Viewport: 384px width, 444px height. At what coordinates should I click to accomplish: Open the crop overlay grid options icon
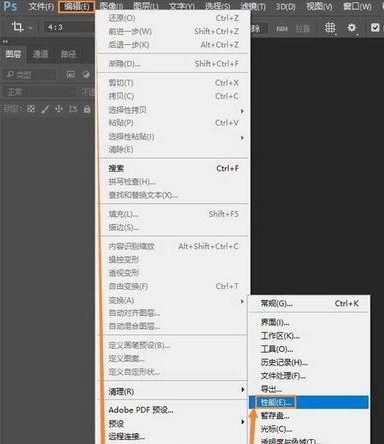330,28
